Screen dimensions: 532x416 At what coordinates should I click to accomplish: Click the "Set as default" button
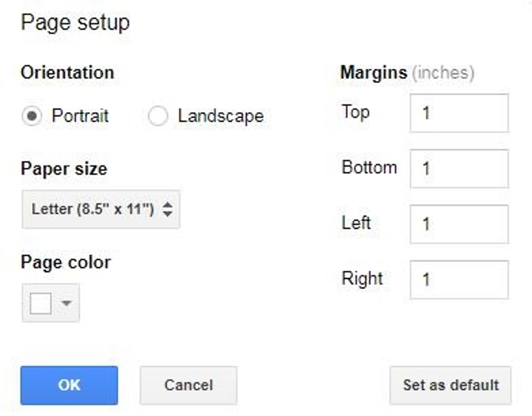pos(451,385)
